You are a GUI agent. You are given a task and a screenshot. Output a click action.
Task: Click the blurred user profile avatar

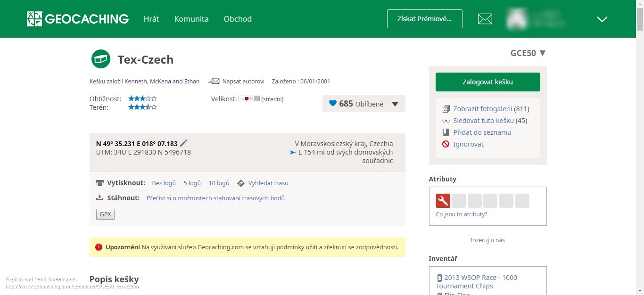[518, 19]
